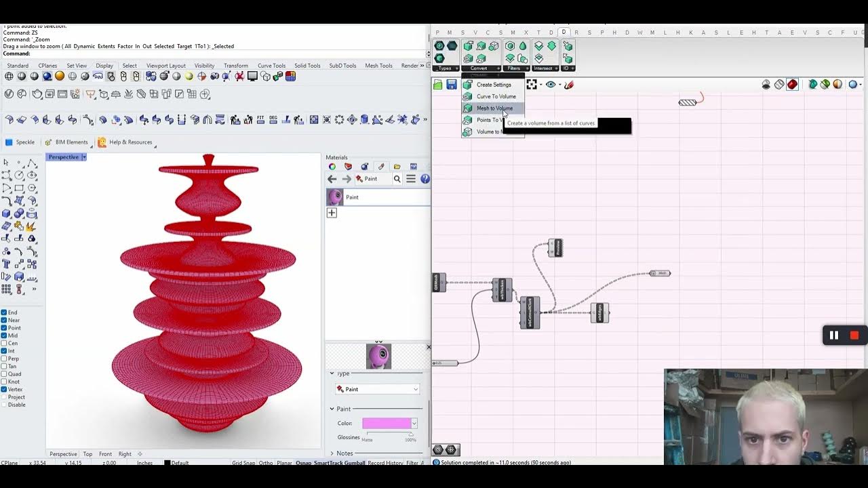
Task: Toggle the End osnap checkbox
Action: pyautogui.click(x=4, y=312)
